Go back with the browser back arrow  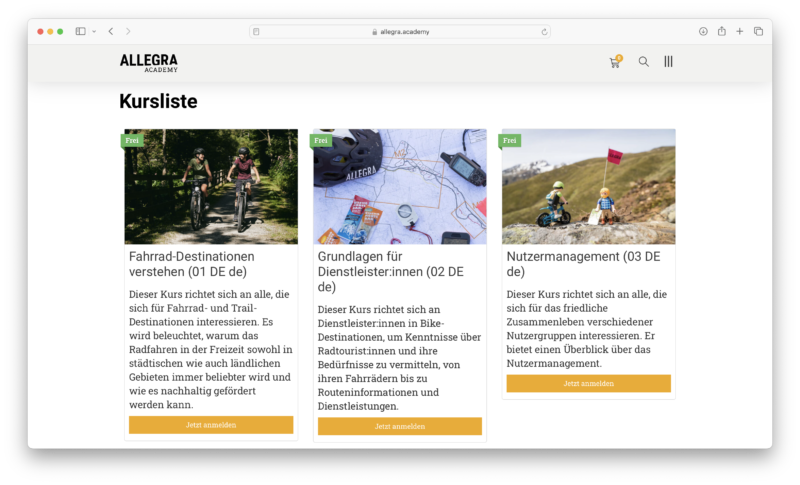click(x=111, y=31)
